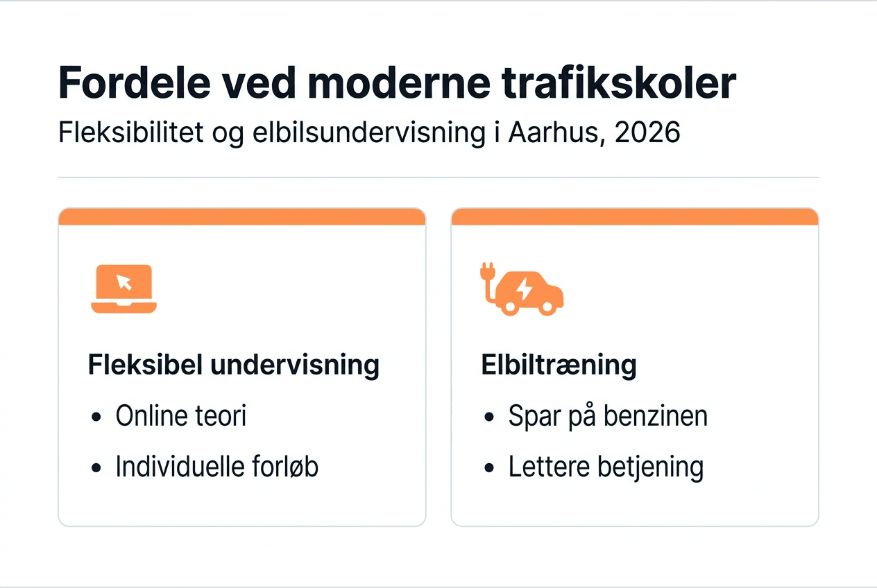Screen dimensions: 877x588
Task: Select the Fleksibel undervisning card heading
Action: (233, 365)
